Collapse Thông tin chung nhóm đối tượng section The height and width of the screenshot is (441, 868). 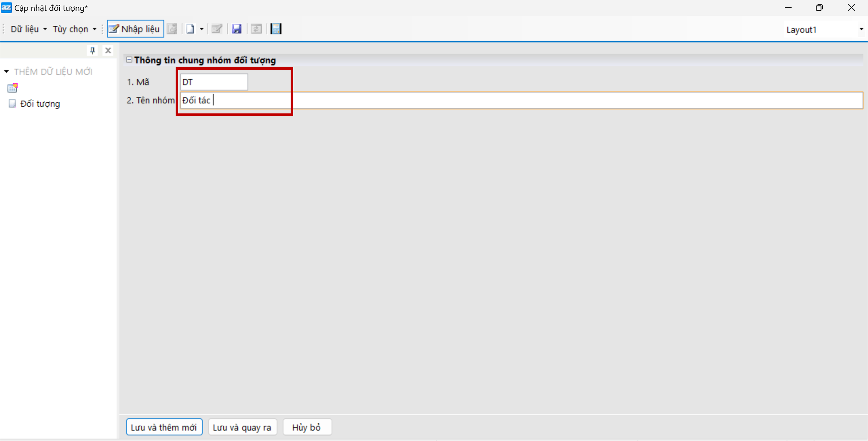(x=129, y=60)
